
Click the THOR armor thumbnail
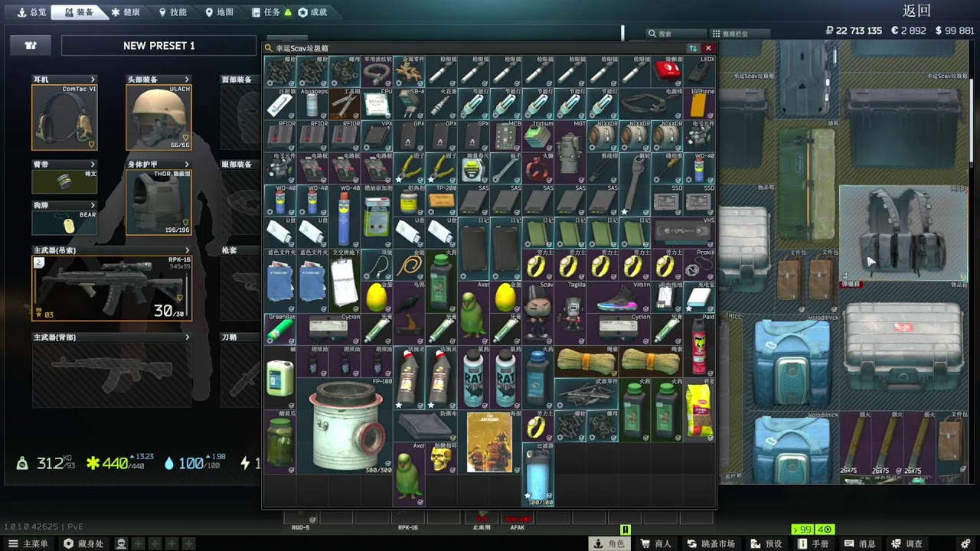[x=158, y=202]
